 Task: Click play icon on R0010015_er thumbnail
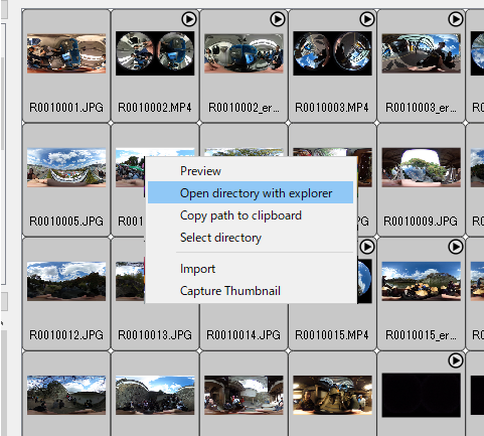coord(455,247)
